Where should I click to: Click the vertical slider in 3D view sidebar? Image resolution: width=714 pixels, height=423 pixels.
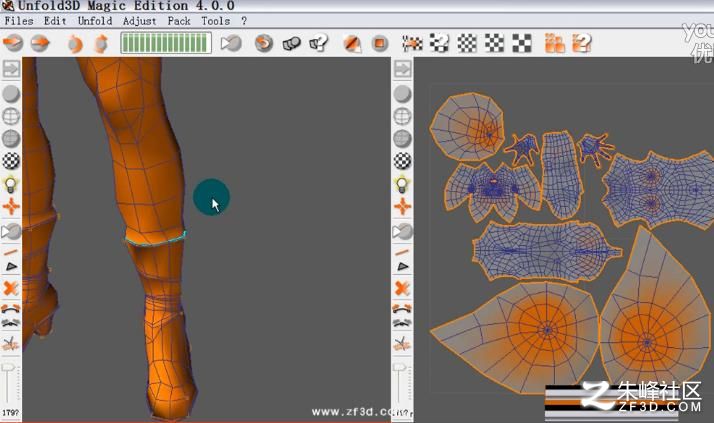[8, 384]
